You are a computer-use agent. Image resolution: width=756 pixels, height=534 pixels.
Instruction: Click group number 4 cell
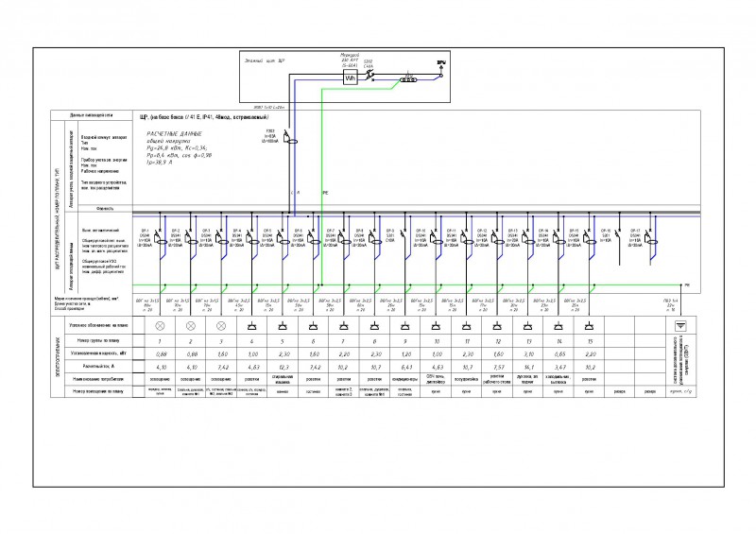[251, 341]
